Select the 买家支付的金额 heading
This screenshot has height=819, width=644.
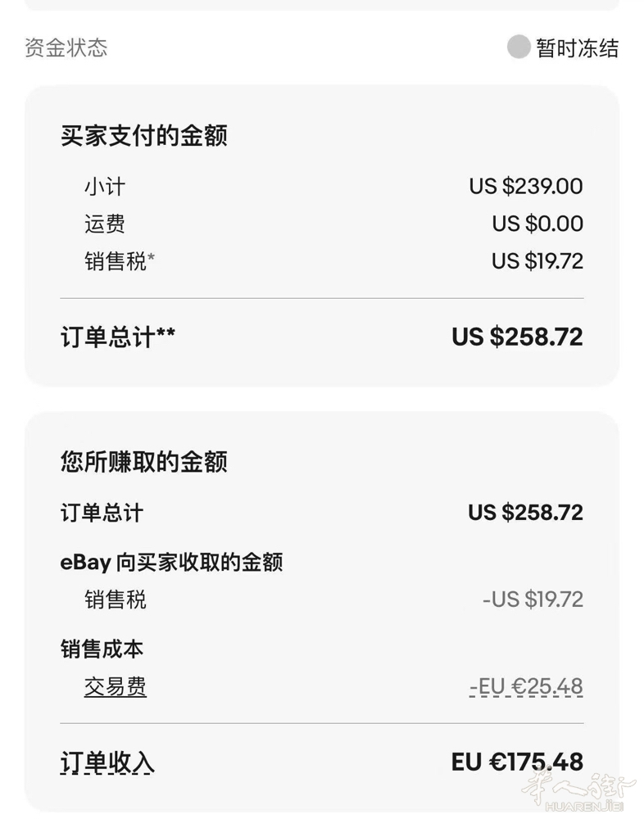pyautogui.click(x=143, y=135)
